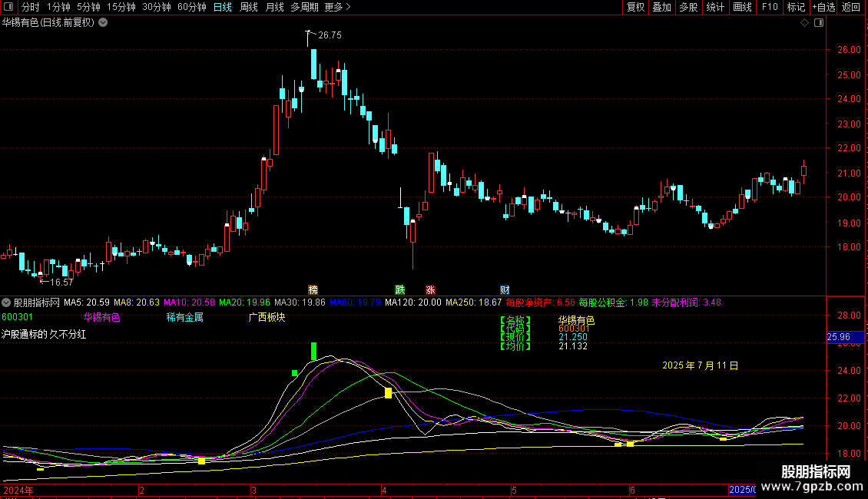Image resolution: width=868 pixels, height=499 pixels.
Task: Click the 返回 back button
Action: point(852,8)
